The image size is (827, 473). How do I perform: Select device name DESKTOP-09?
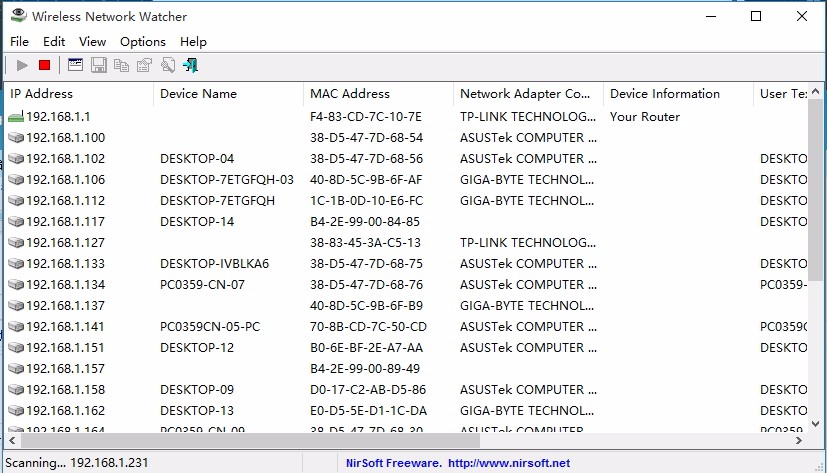click(197, 390)
